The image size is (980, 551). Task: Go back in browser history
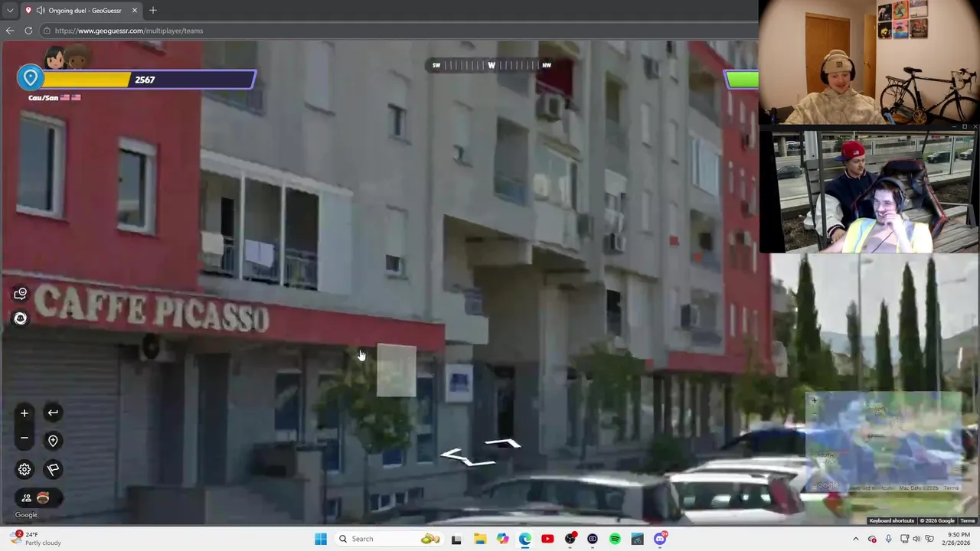click(9, 31)
